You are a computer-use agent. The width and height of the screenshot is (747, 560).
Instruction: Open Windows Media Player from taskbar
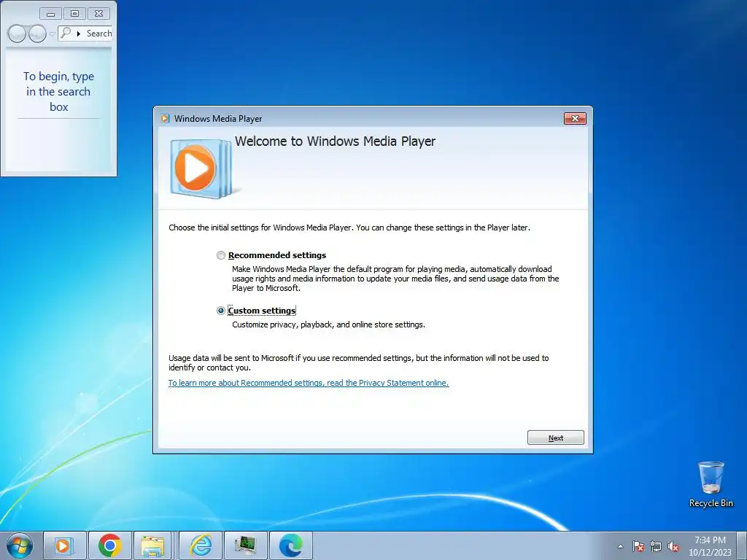[64, 545]
